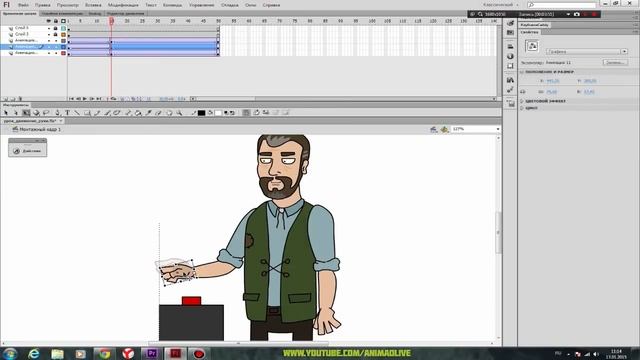Screen dimensions: 640x360
Task: Go to the first frame
Action: coord(71,99)
